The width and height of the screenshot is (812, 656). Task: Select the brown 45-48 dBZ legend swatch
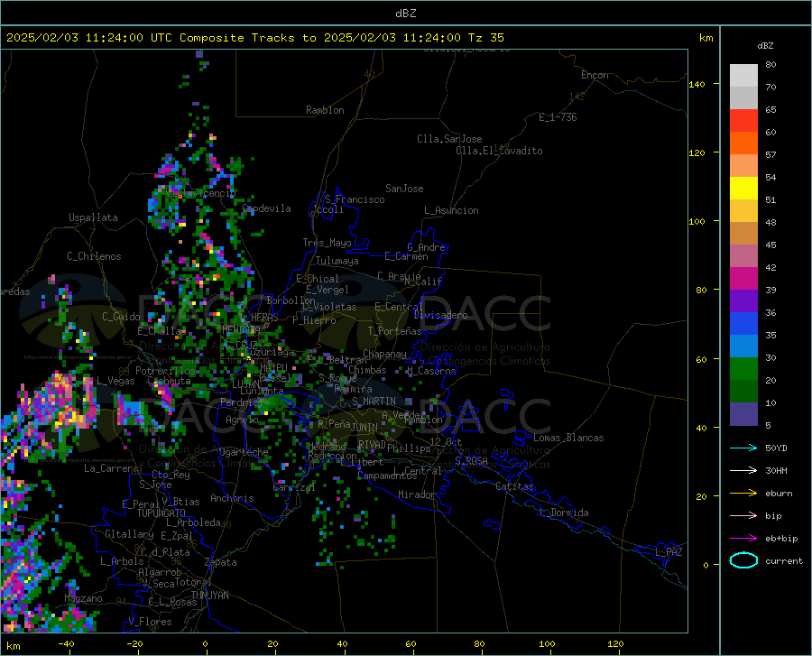[x=743, y=234]
